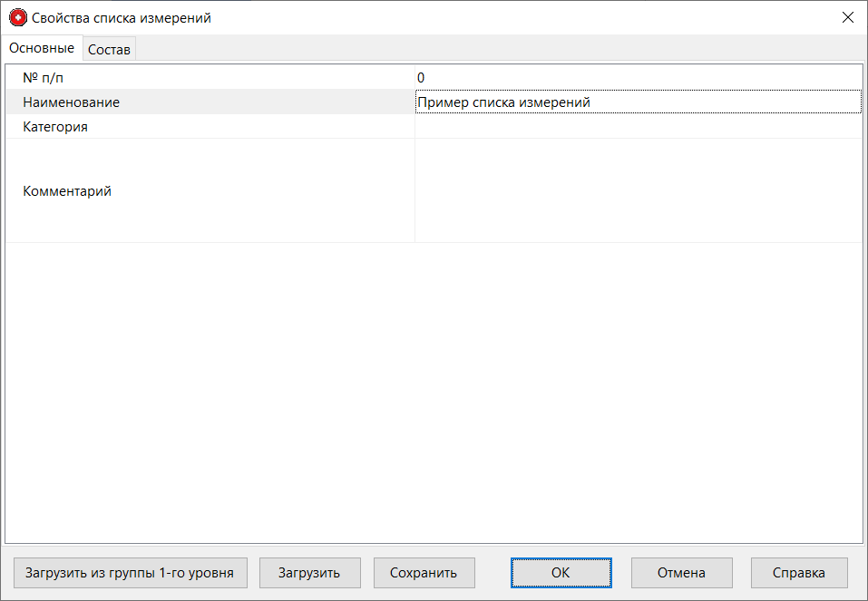
Task: Select the Основные tab
Action: tap(41, 48)
